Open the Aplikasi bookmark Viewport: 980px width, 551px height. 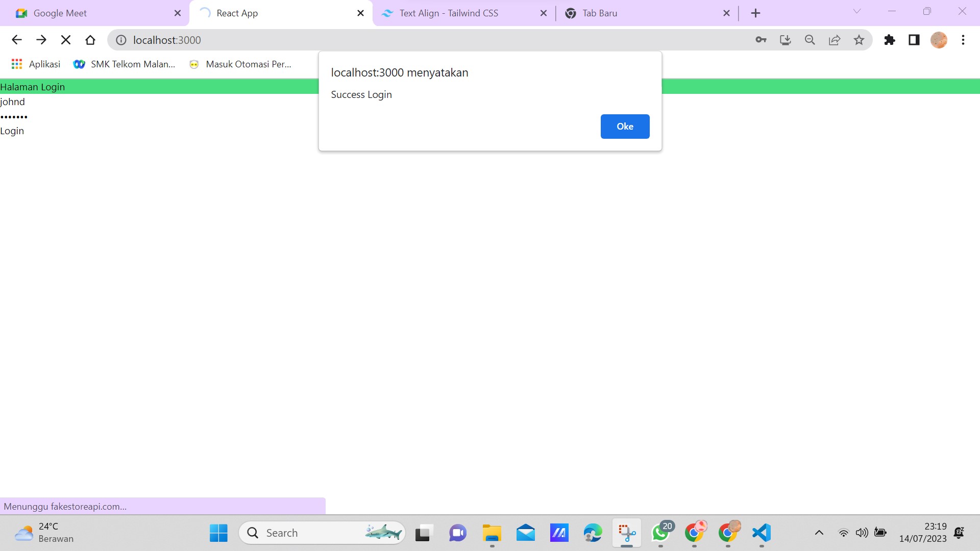click(x=35, y=64)
